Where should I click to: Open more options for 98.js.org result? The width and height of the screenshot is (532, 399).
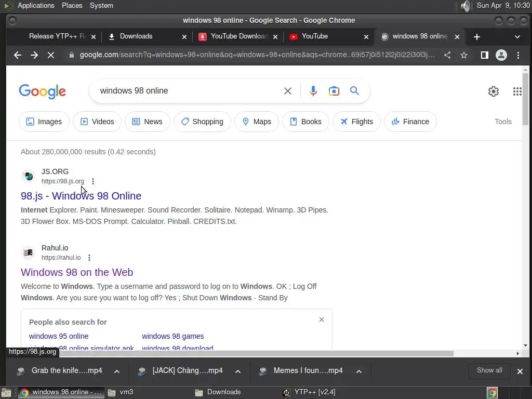pos(92,181)
